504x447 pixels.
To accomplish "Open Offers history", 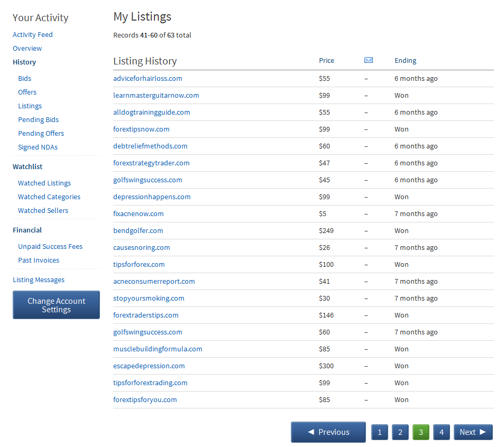I will click(x=28, y=92).
